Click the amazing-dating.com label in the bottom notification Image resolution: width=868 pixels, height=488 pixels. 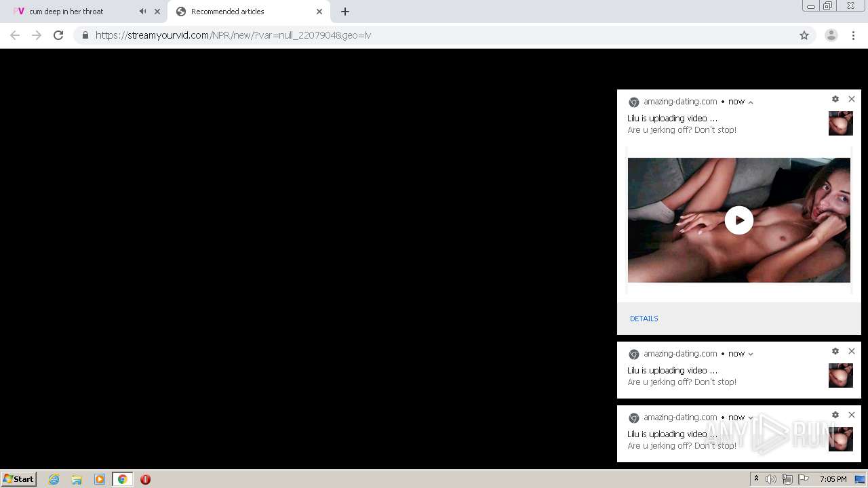pyautogui.click(x=680, y=418)
